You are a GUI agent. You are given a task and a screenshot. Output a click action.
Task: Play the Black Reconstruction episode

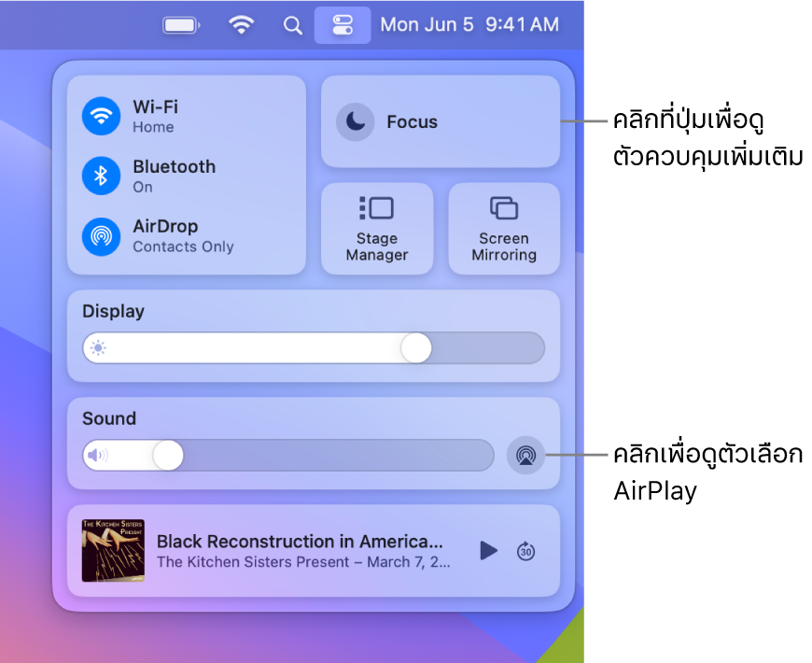pyautogui.click(x=488, y=551)
